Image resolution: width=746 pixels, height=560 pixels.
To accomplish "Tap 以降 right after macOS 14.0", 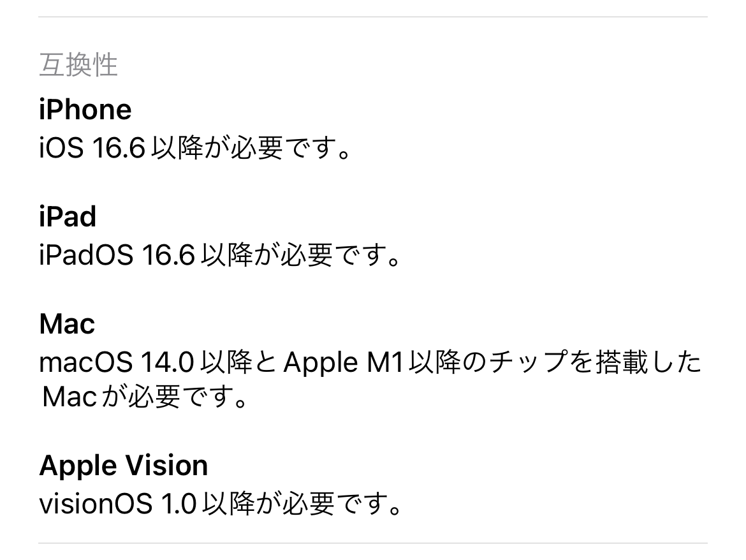I will point(228,364).
